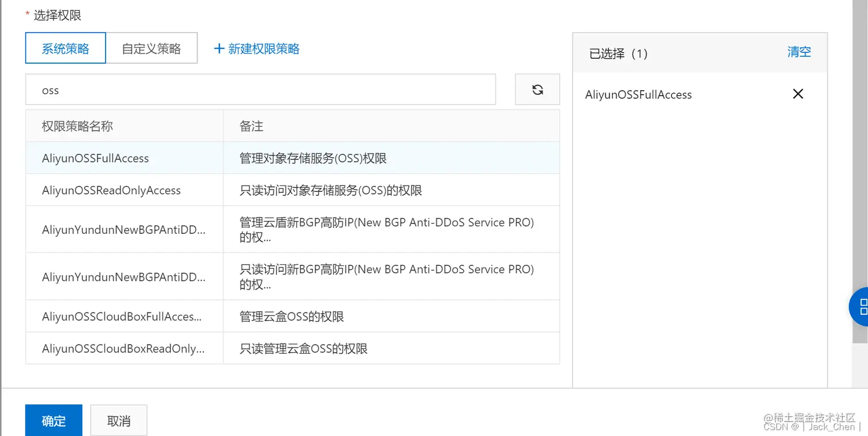Screen dimensions: 868x436
Task: Click the refresh policy list icon
Action: pyautogui.click(x=537, y=90)
